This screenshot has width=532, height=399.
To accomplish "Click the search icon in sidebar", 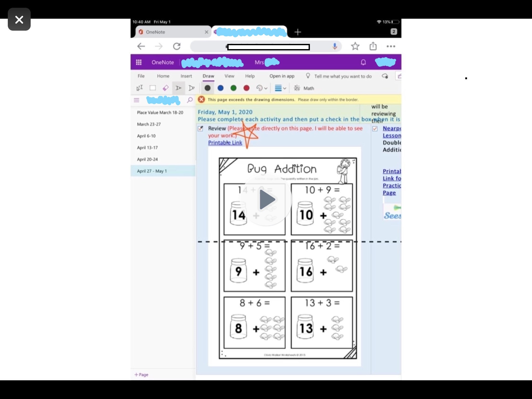I will point(189,100).
